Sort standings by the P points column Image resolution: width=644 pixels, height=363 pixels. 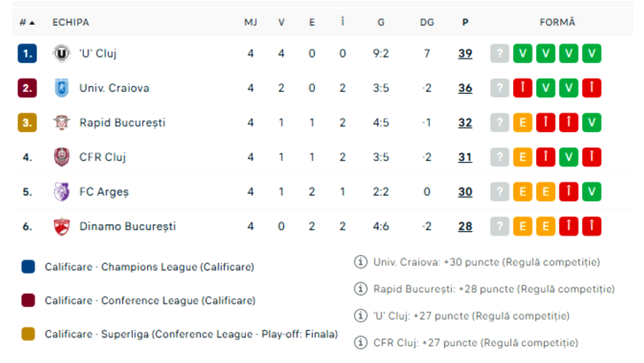point(465,22)
